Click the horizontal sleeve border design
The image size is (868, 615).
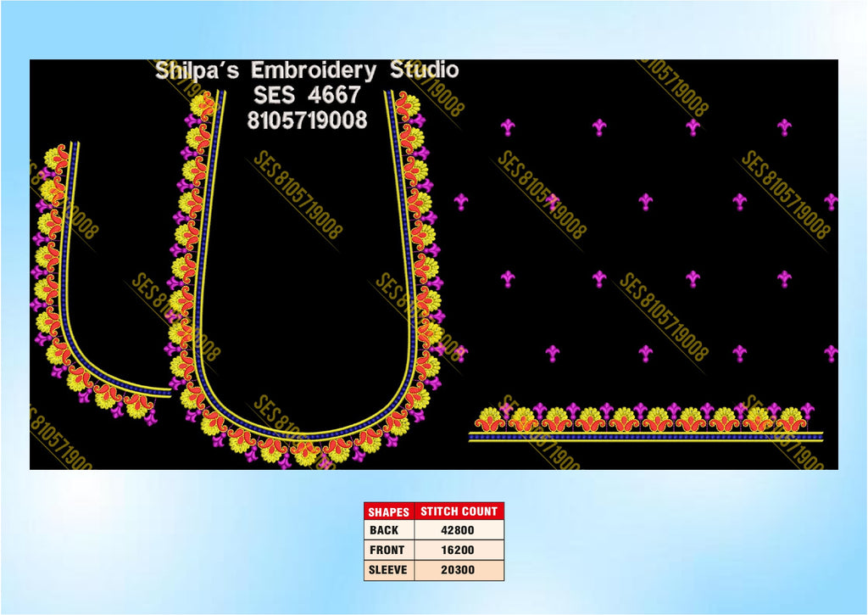pos(645,422)
